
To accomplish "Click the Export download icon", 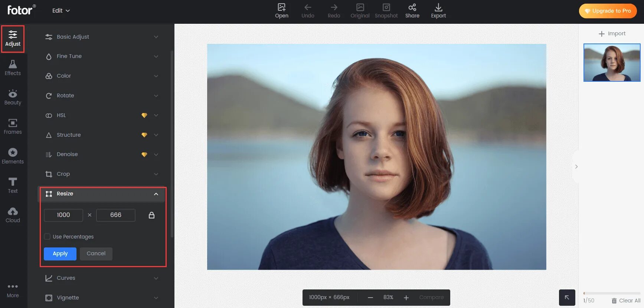I will point(438,7).
